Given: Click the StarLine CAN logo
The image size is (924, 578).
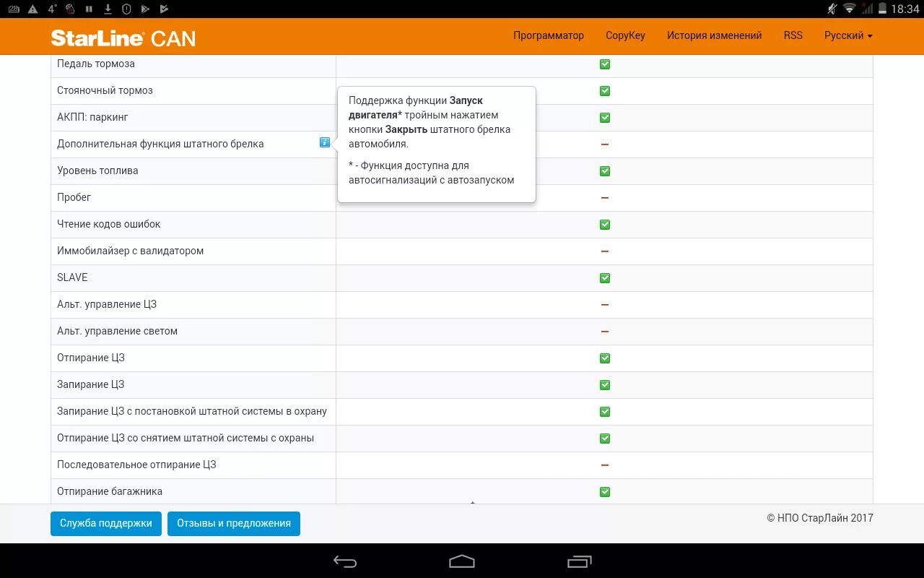Looking at the screenshot, I should click(123, 38).
